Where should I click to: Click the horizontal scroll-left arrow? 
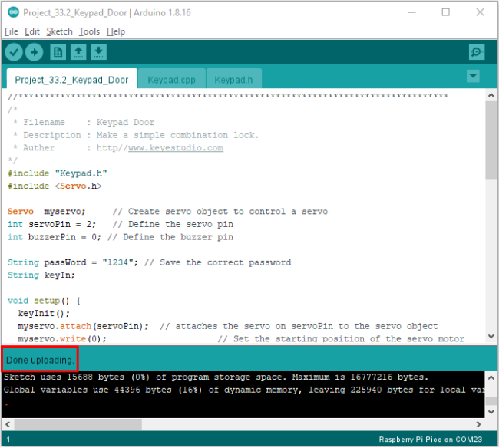8,424
